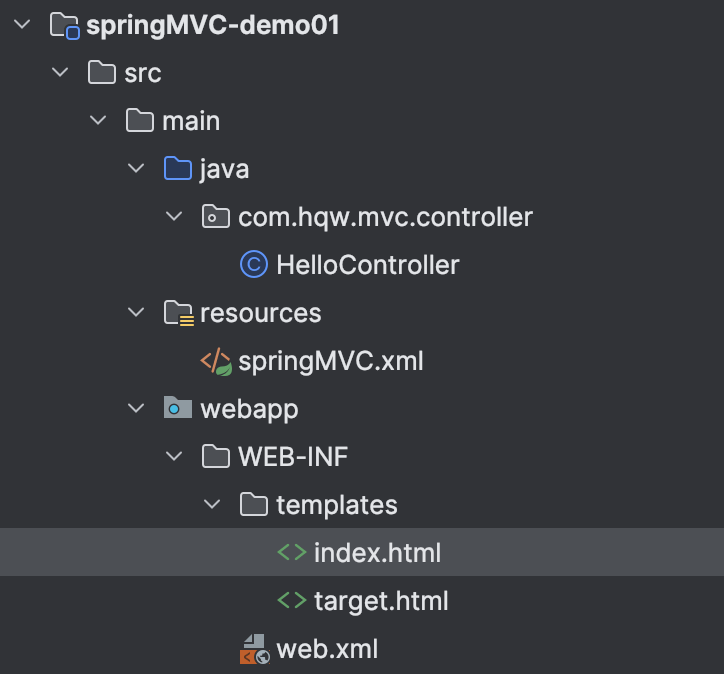Select the target.html file name

380,601
